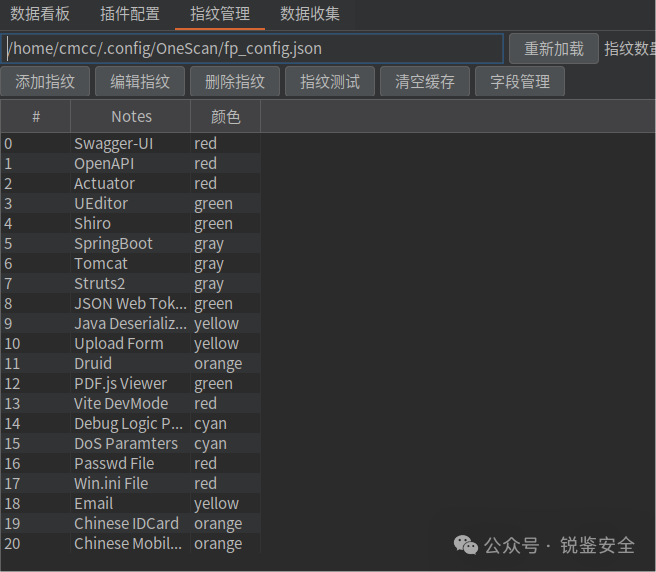
Task: Select the Chinese IDCard row
Action: (x=131, y=523)
